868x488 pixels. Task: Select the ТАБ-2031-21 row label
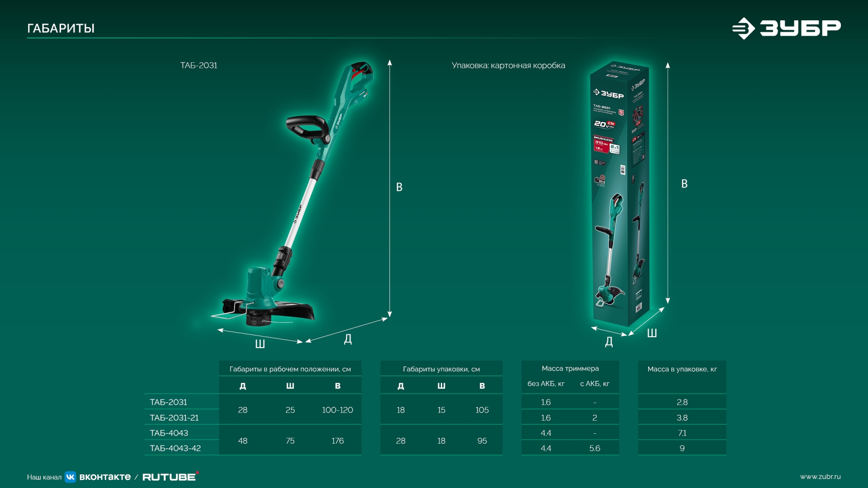(x=174, y=418)
